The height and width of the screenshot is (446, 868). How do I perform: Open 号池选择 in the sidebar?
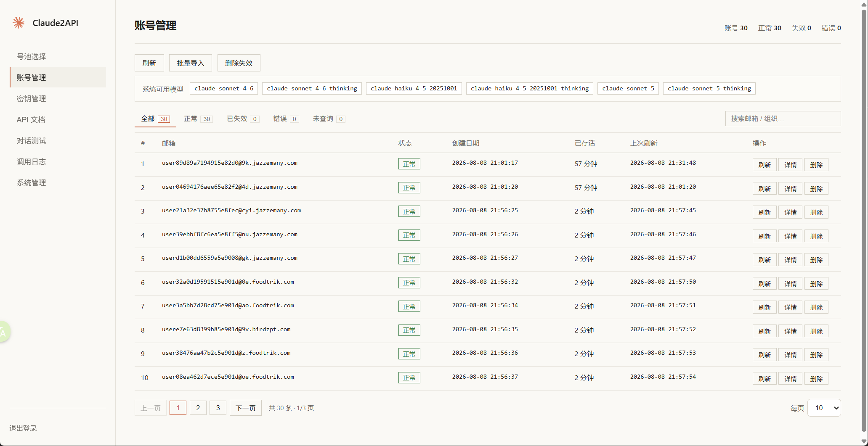(58, 56)
